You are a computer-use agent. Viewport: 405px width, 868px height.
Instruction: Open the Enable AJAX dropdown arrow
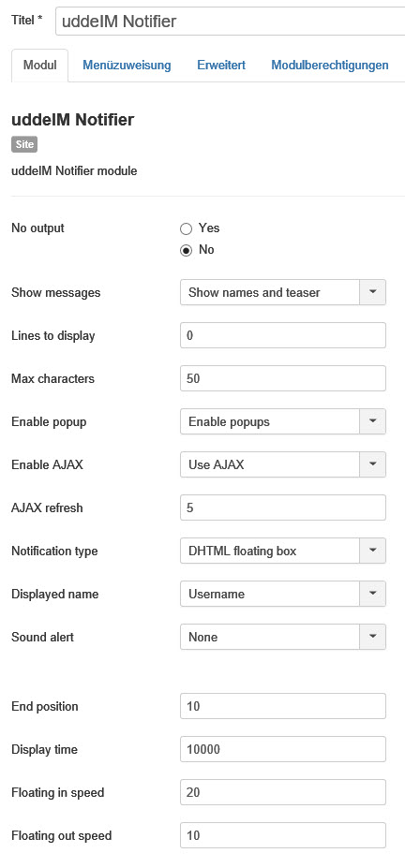pos(373,465)
